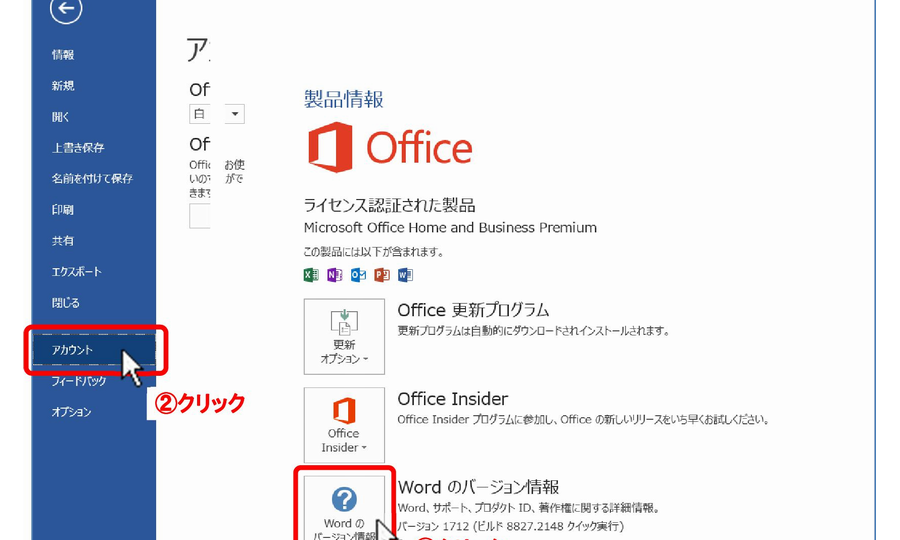Click the large Office logo
Screen dimensions: 900x540
point(390,147)
